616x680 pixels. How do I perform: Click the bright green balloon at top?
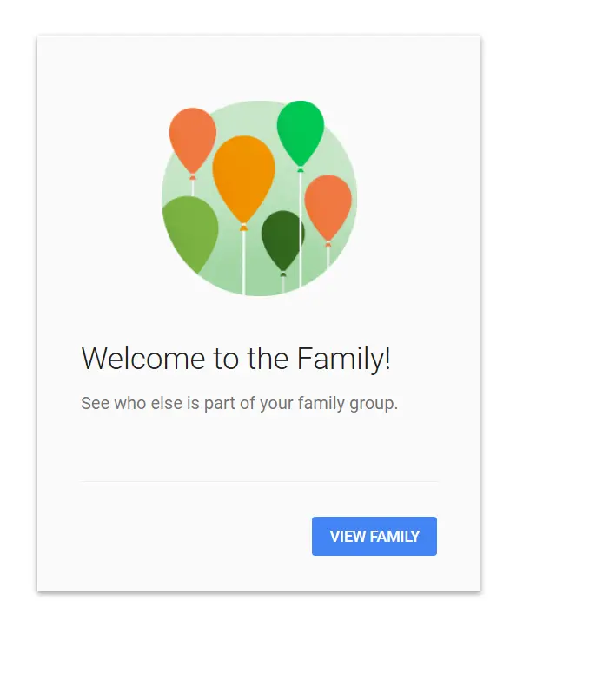click(x=301, y=132)
